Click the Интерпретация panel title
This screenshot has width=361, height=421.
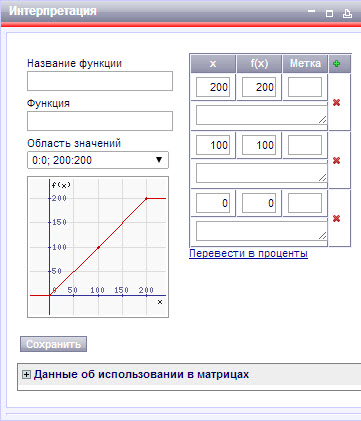pos(53,11)
